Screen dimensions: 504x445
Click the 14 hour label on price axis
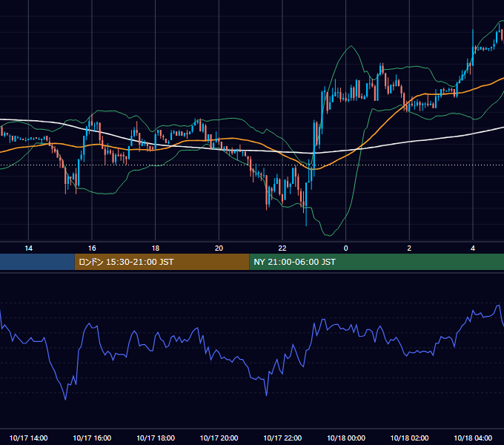point(29,248)
